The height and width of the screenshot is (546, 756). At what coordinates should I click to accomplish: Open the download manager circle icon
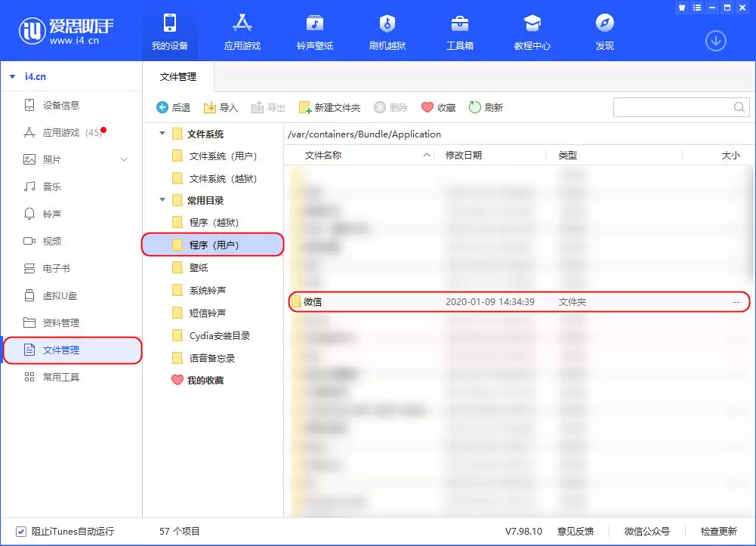[x=715, y=41]
